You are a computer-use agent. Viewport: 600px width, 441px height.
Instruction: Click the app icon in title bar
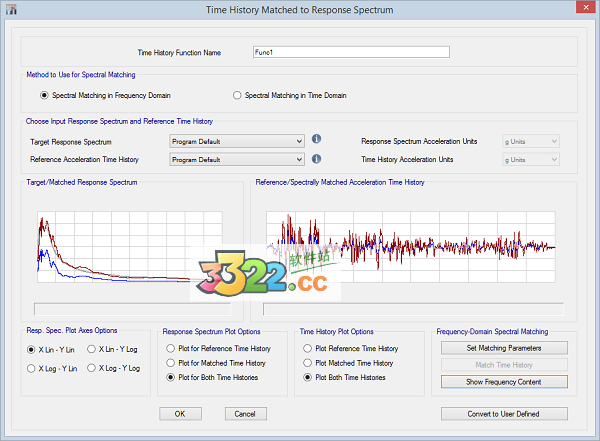click(11, 12)
